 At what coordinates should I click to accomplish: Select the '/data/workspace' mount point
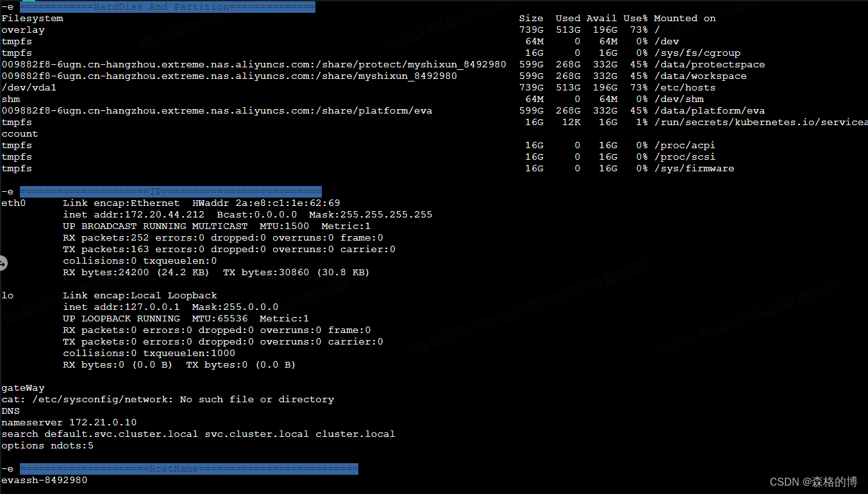700,76
